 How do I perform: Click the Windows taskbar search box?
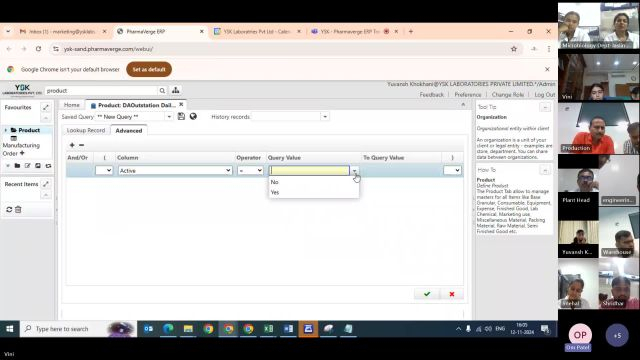point(78,329)
